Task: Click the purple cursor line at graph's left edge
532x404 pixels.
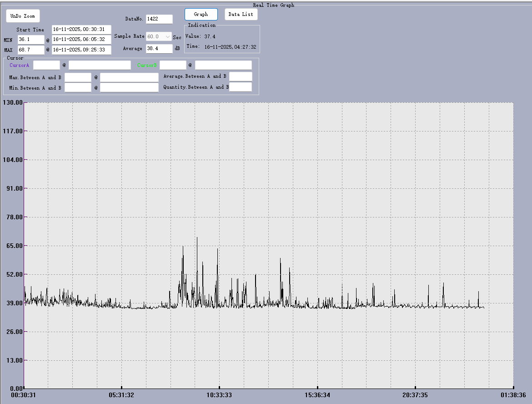Action: coord(24,205)
